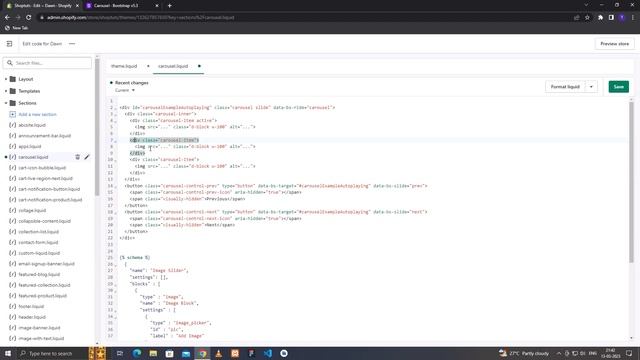Open apps.liquid in the file list
Screen dimensions: 640x360
(30, 147)
